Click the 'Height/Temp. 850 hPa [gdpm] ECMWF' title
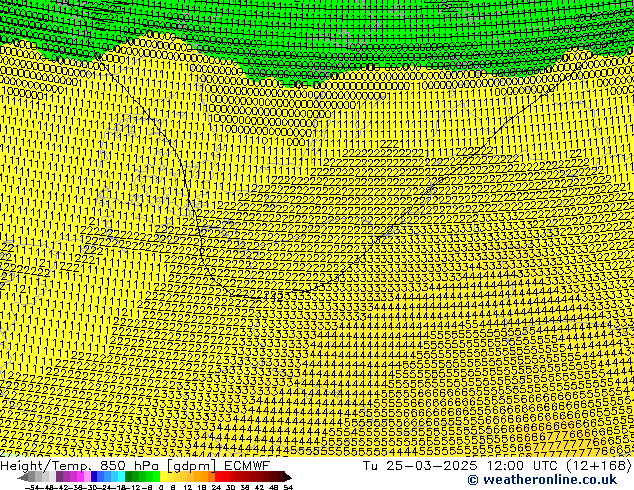634x490 pixels. 135,466
